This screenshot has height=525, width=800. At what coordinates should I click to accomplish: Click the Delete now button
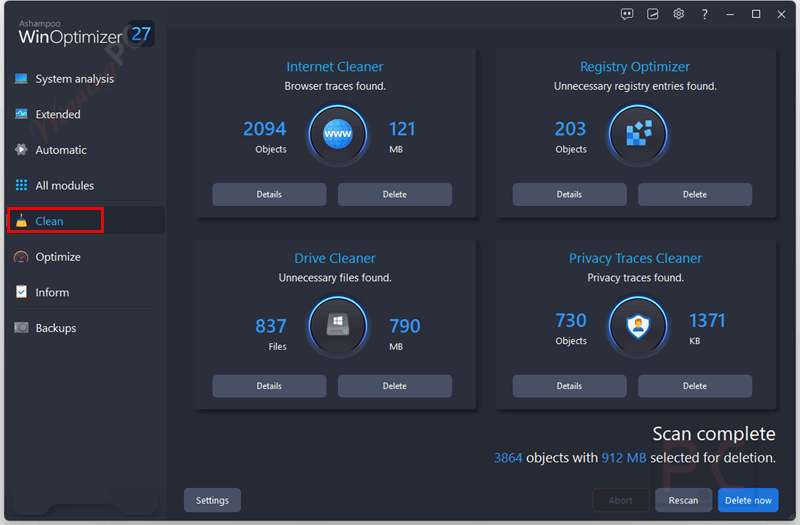point(748,501)
